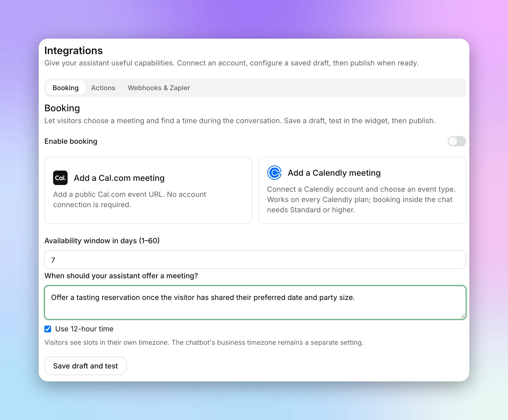
Task: Click the 'Availability window in days' label
Action: coord(102,241)
